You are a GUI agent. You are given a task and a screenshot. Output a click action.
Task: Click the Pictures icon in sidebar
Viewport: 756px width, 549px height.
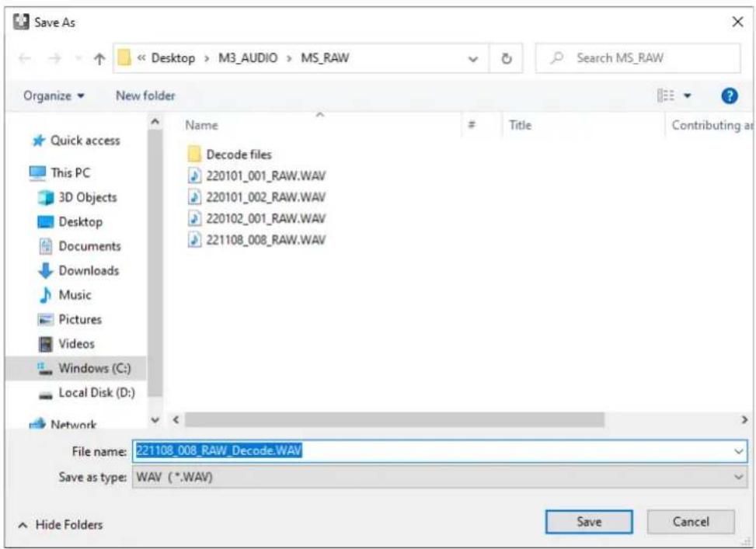pos(45,320)
